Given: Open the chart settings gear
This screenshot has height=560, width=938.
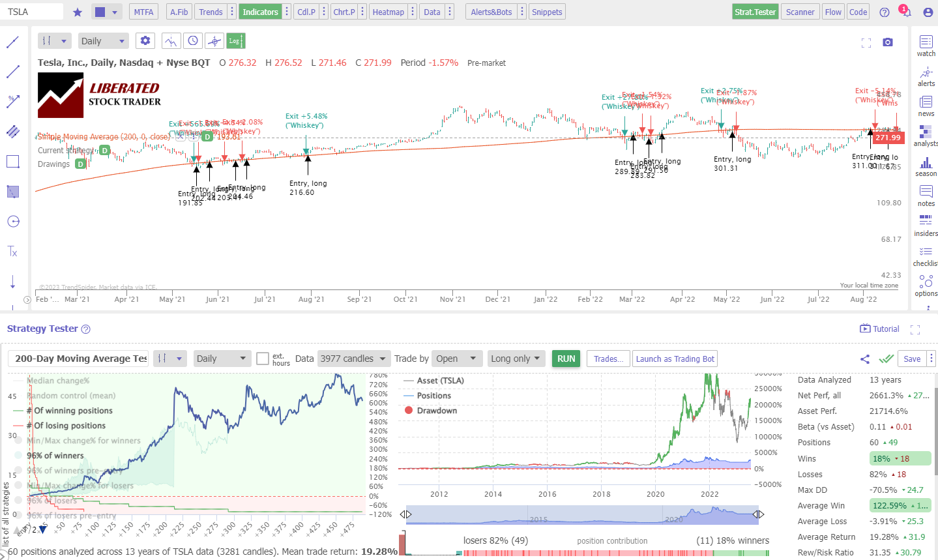Looking at the screenshot, I should [x=145, y=40].
